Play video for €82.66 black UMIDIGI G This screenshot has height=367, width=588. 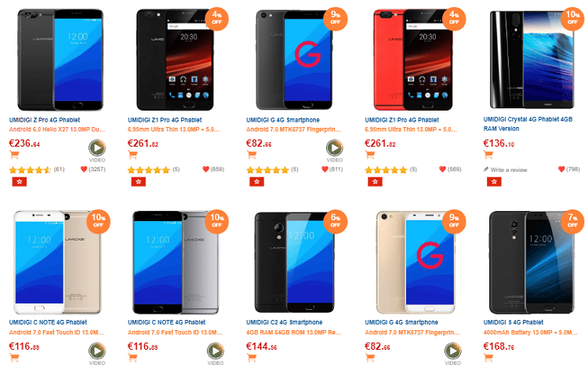[334, 148]
